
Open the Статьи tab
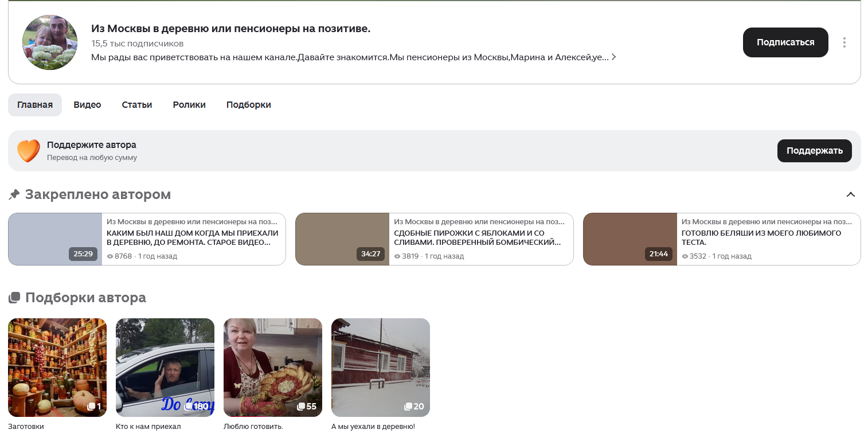click(137, 105)
